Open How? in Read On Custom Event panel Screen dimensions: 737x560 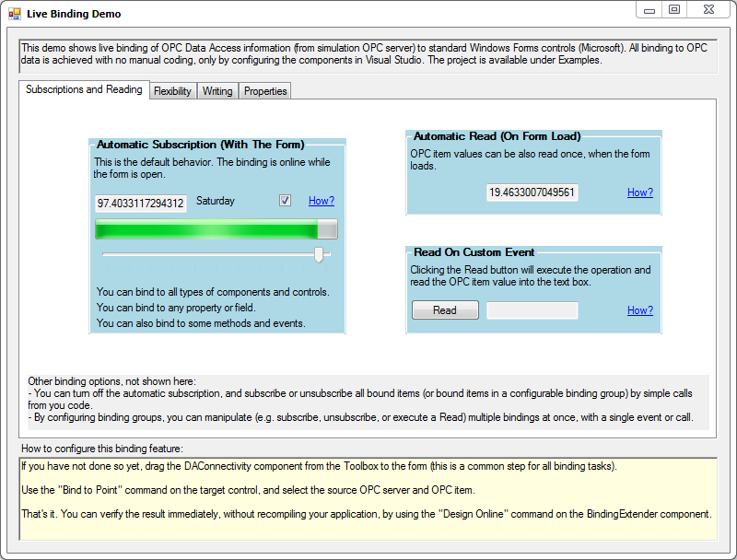639,310
